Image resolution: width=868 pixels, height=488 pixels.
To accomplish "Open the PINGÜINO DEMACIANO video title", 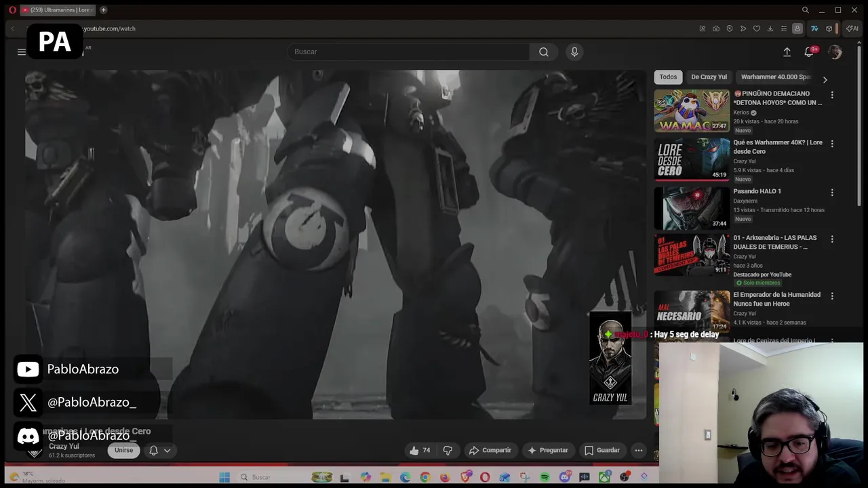I will coord(777,98).
